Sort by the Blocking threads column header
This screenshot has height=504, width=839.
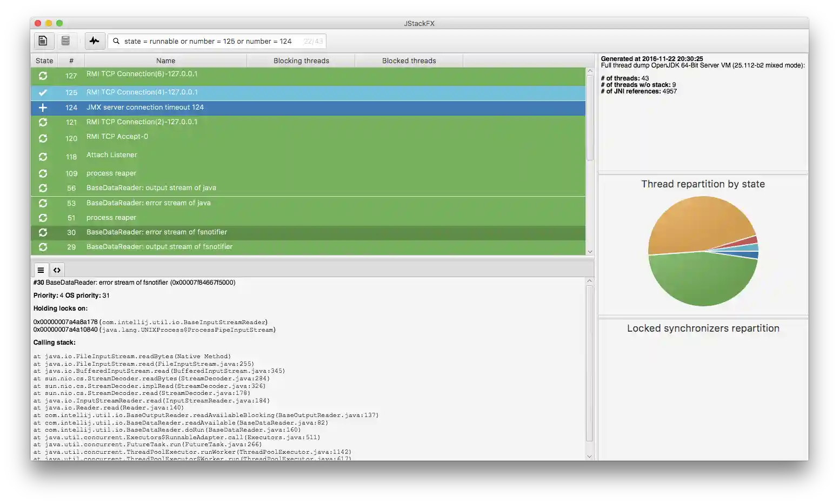click(x=301, y=61)
